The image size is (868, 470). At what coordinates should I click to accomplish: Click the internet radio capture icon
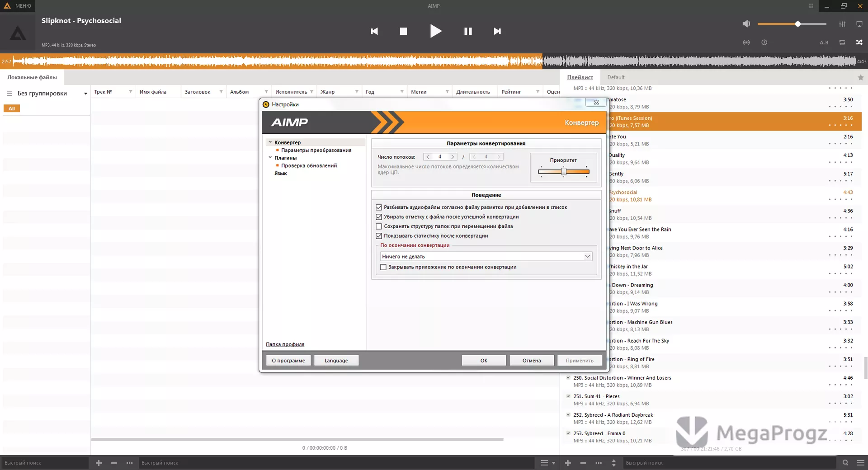[746, 42]
